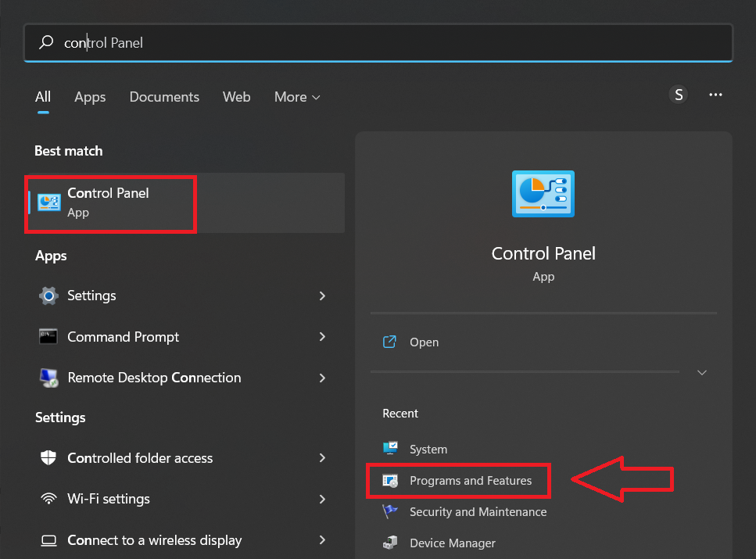Click the Device Manager icon
The width and height of the screenshot is (756, 559).
tap(390, 543)
